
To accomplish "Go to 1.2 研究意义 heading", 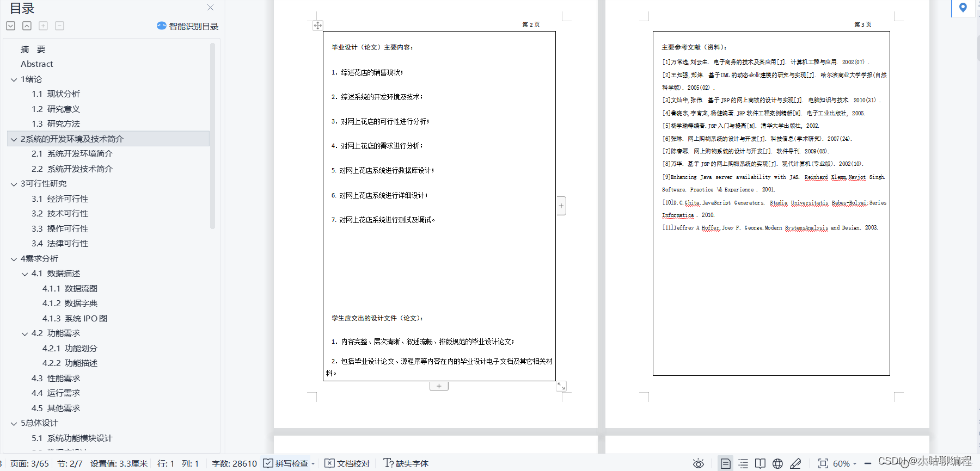I will click(56, 109).
